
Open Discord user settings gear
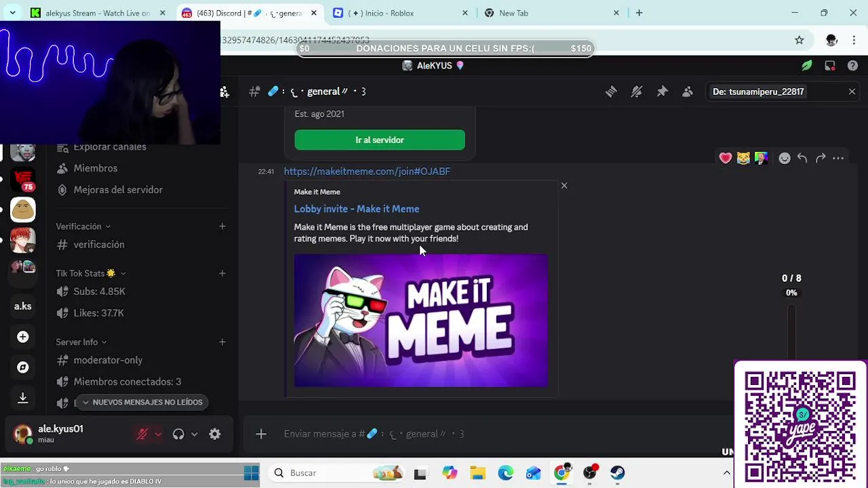pos(215,434)
